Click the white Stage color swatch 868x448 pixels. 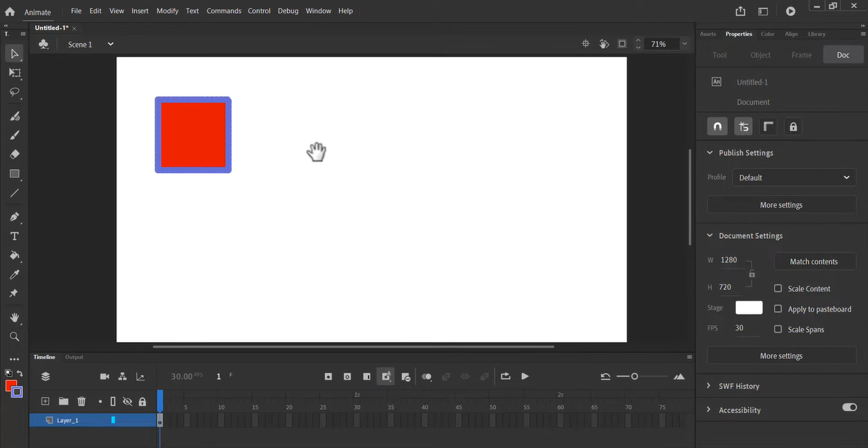(x=749, y=307)
